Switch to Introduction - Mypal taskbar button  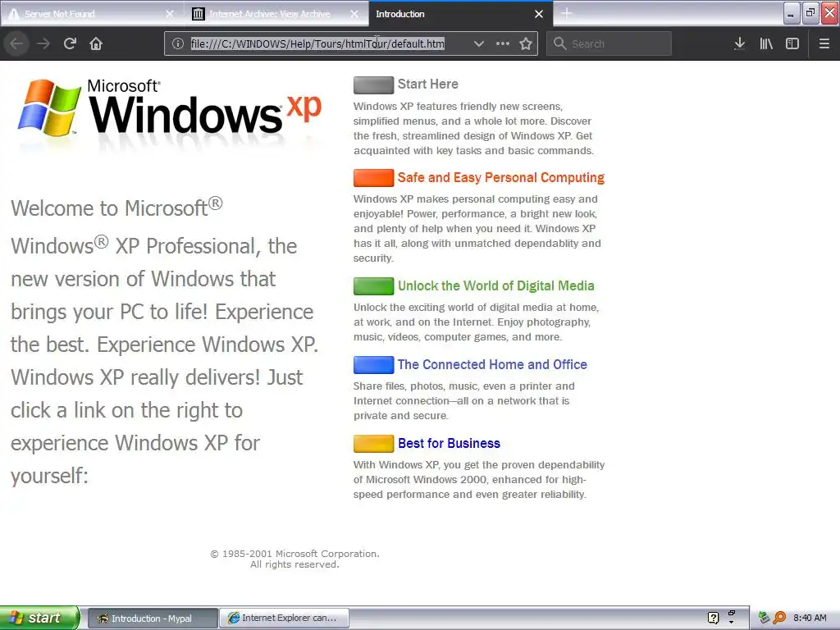[x=152, y=619]
